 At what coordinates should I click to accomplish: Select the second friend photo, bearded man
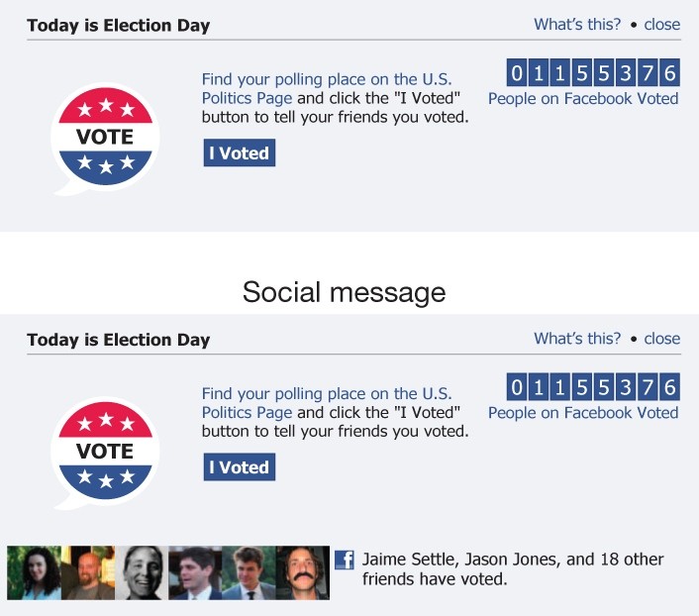point(87,572)
